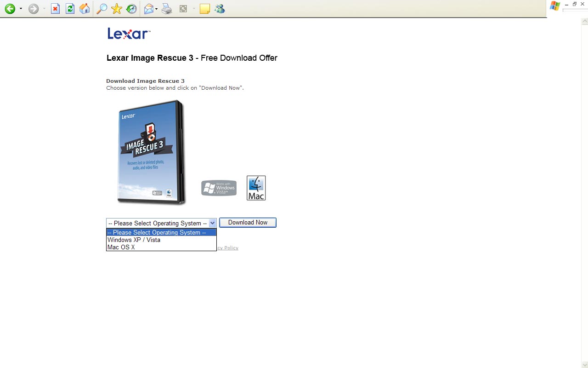The image size is (588, 368).
Task: Open the Messenger people icon
Action: click(220, 9)
